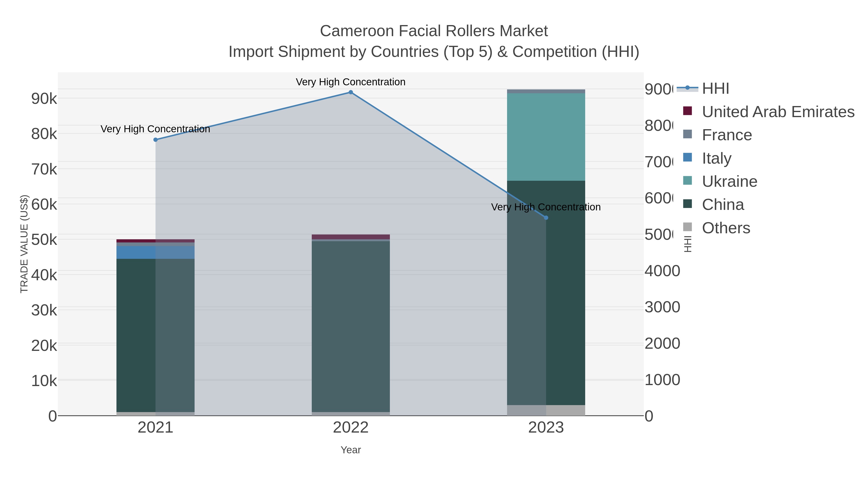
Task: Click the 2021 HHI data point marker
Action: tap(155, 140)
